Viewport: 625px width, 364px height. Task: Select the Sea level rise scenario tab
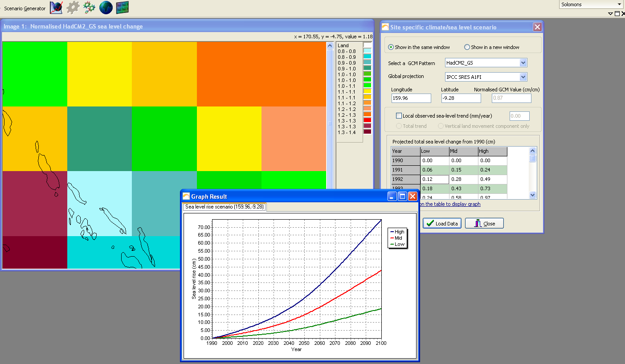[x=225, y=207]
